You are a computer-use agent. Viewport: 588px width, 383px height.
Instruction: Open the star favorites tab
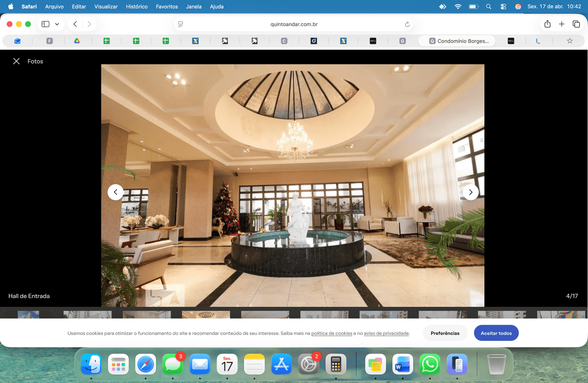[x=570, y=41]
